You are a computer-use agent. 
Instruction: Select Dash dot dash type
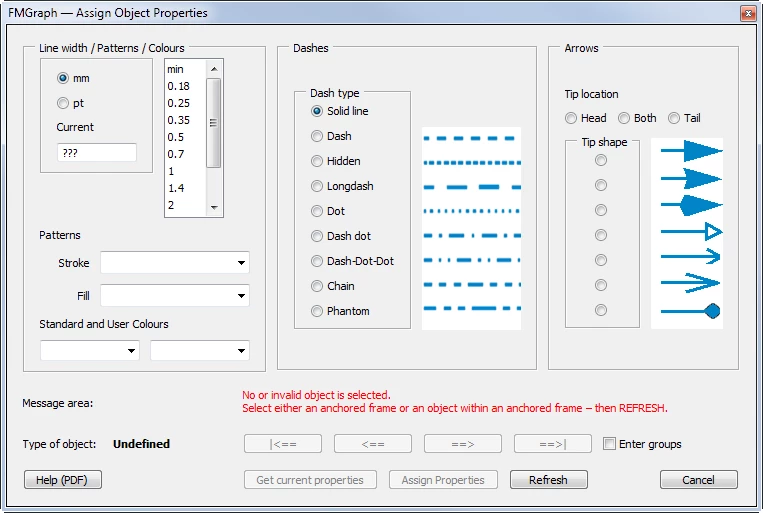tap(317, 236)
